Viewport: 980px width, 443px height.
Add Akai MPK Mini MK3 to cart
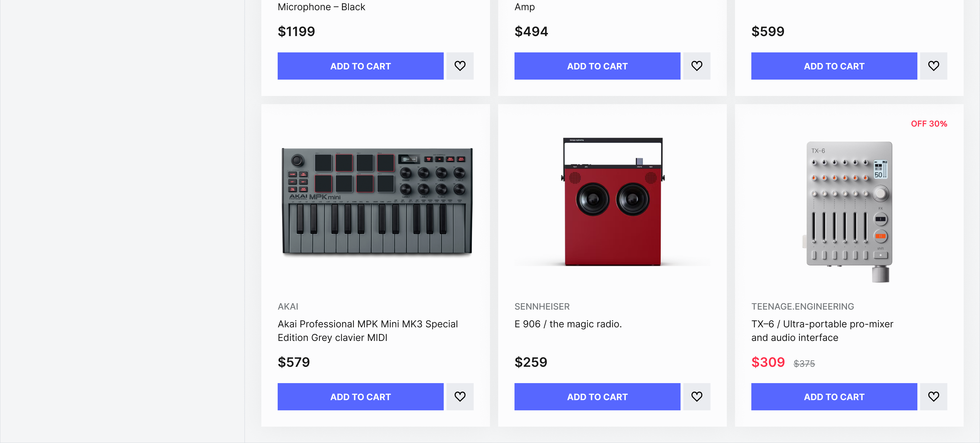click(x=360, y=397)
